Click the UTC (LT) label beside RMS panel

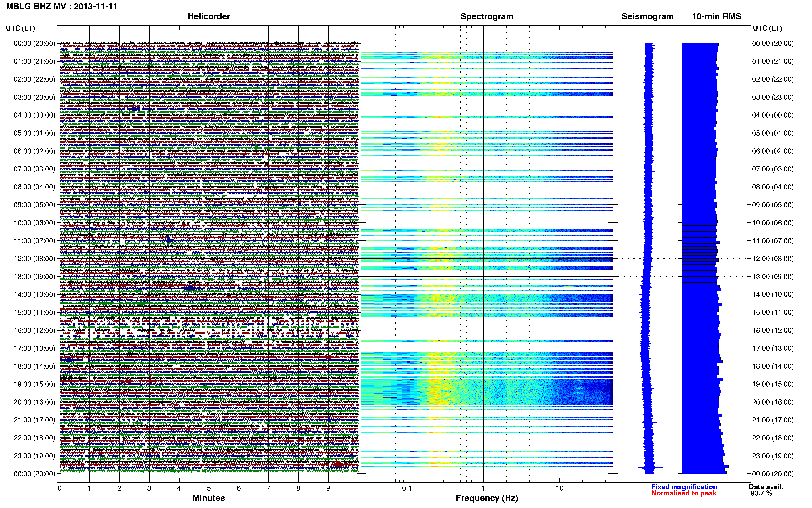[x=767, y=28]
